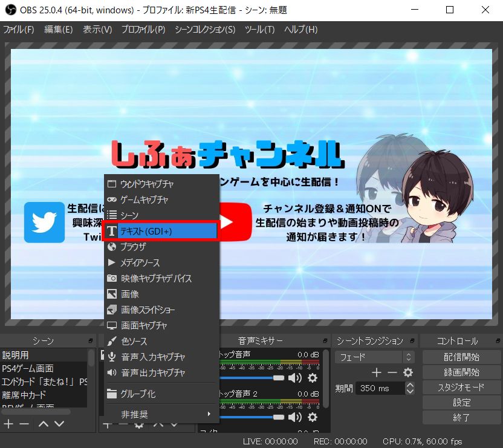Mute desktop audio 2 speaker icon
The image size is (503, 448).
click(295, 417)
